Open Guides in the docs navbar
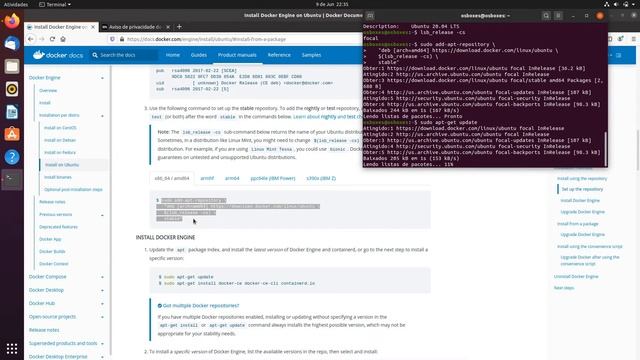 [x=199, y=55]
